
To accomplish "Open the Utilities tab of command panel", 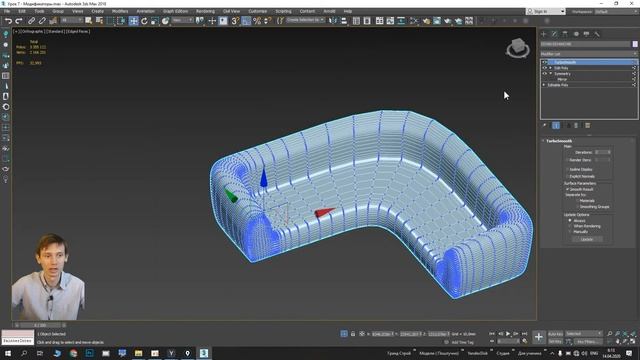I will pos(597,34).
